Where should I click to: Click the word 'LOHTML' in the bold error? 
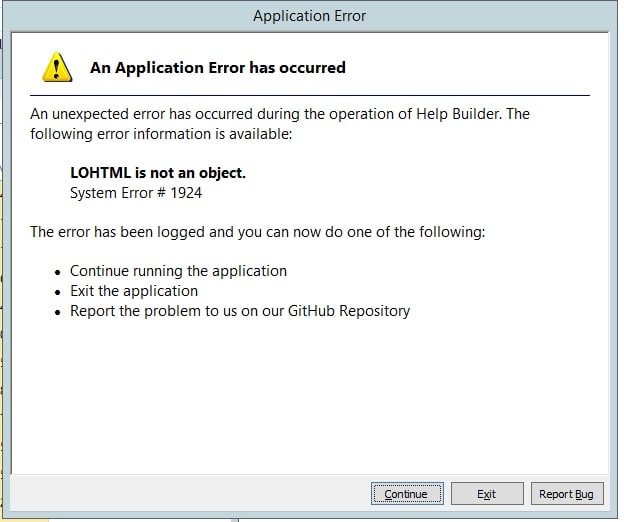point(101,173)
